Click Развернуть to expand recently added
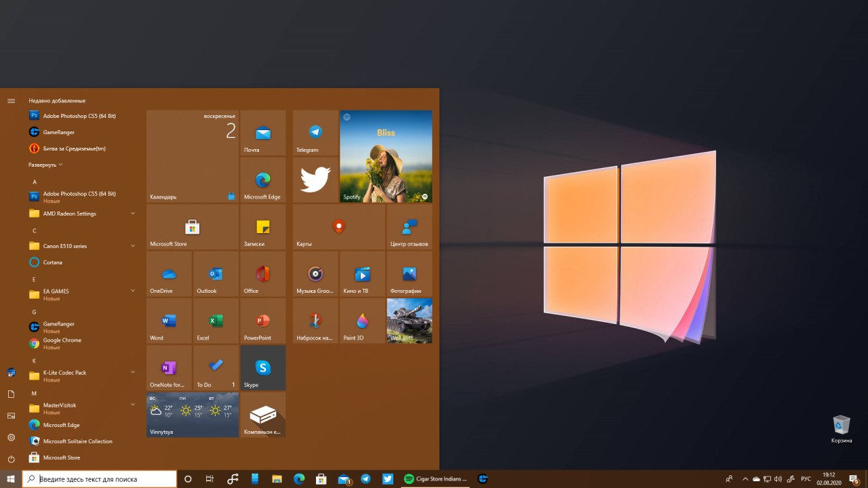The height and width of the screenshot is (488, 868). pos(45,165)
